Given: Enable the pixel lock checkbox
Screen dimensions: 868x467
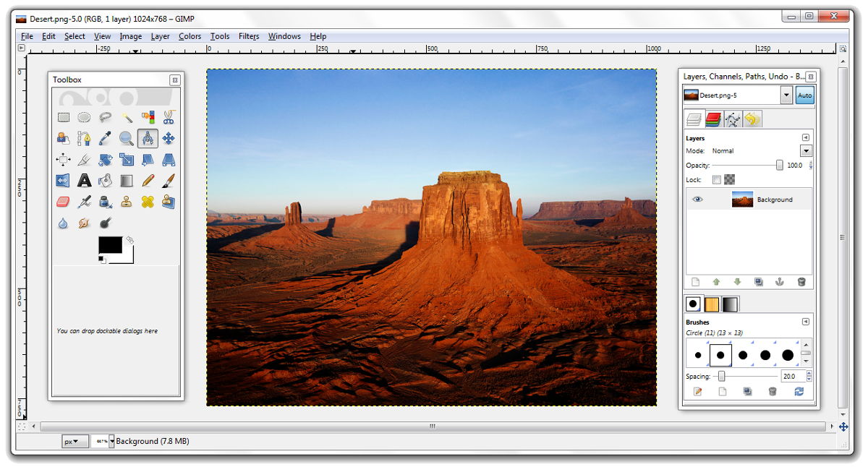Looking at the screenshot, I should (716, 179).
